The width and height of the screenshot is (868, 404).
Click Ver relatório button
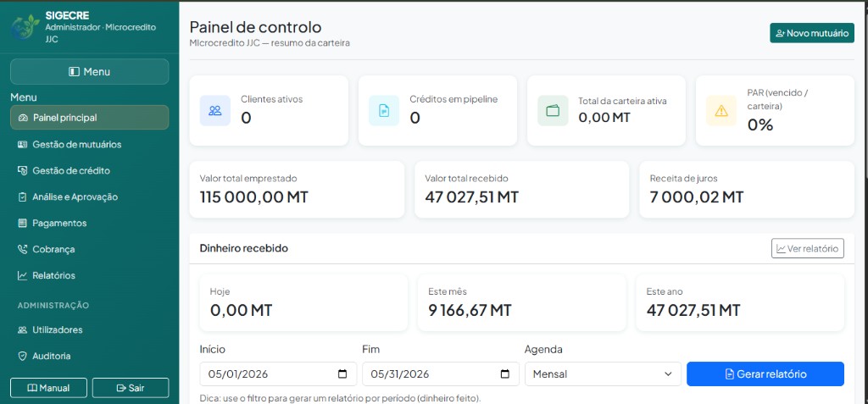pyautogui.click(x=808, y=248)
